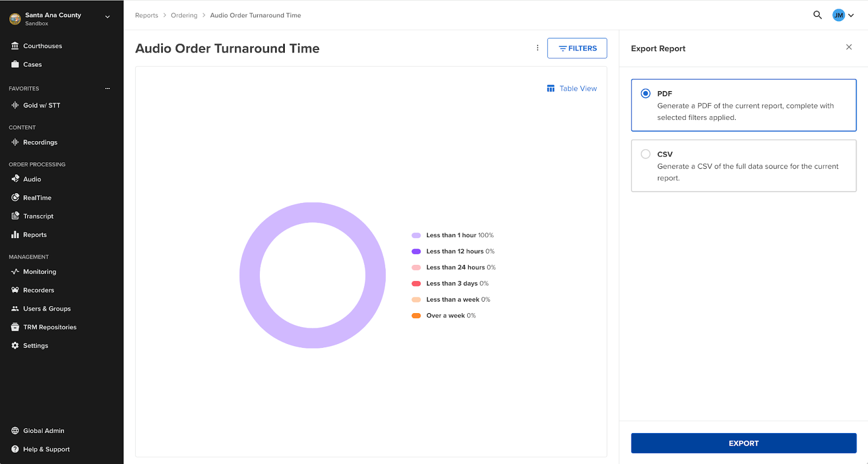This screenshot has height=464, width=868.
Task: Click the Less than 1 hour legend swatch
Action: 416,236
